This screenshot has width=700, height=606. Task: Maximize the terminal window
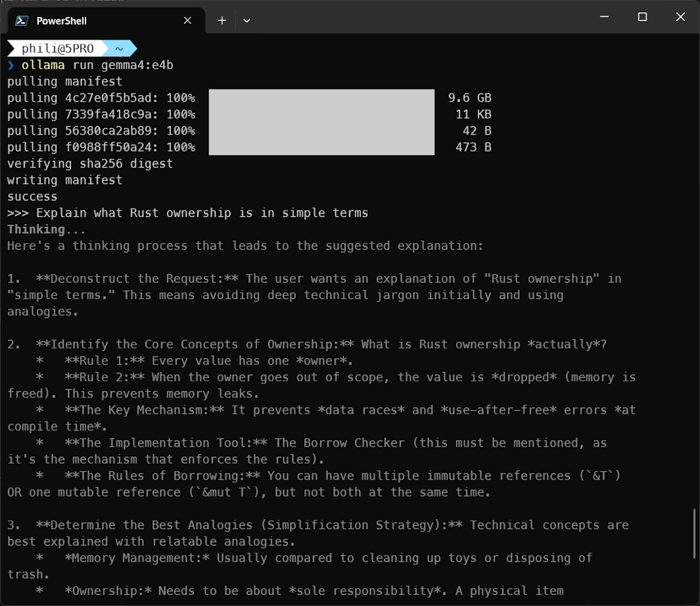tap(642, 16)
